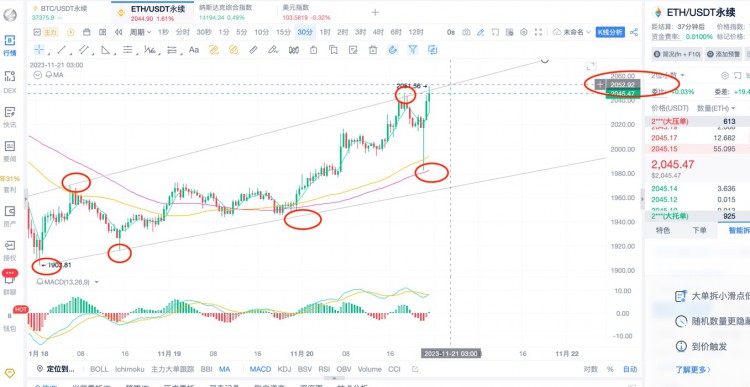Toggle the 对数 log scale option

click(590, 369)
